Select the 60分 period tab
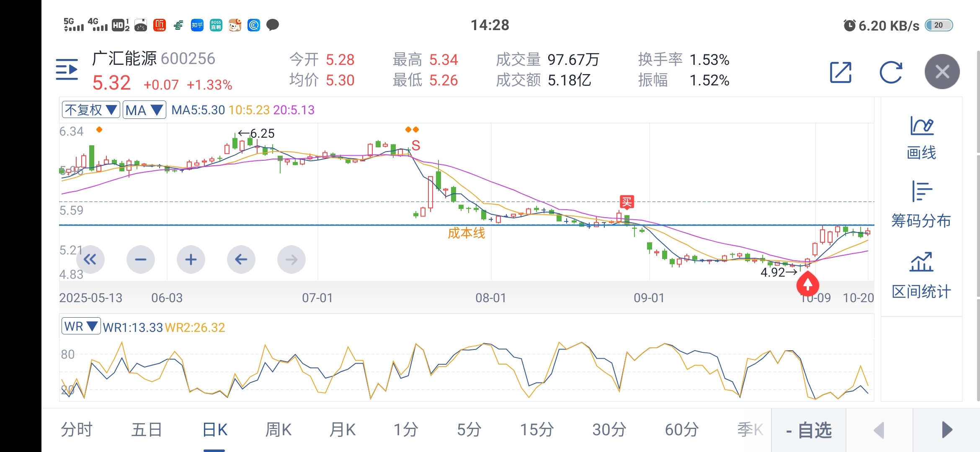Image resolution: width=980 pixels, height=452 pixels. click(x=681, y=430)
